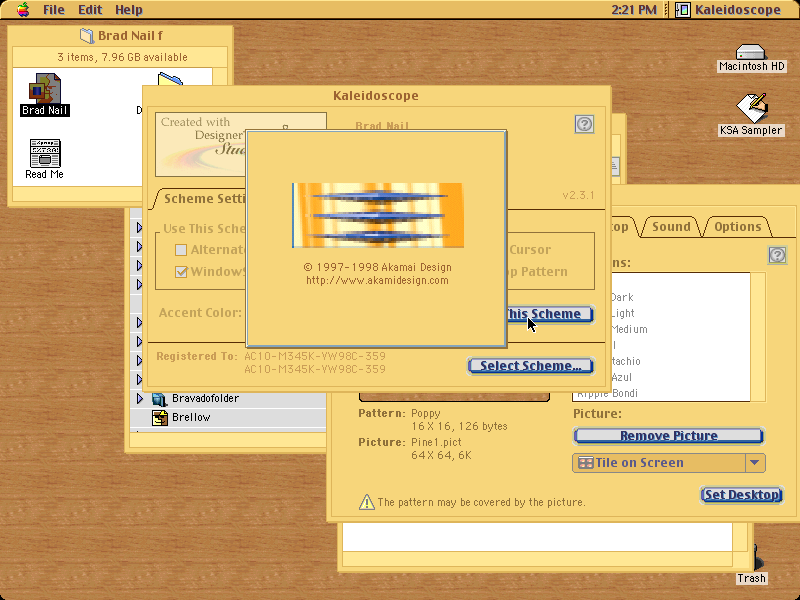
Task: Open the Help menu
Action: 129,10
